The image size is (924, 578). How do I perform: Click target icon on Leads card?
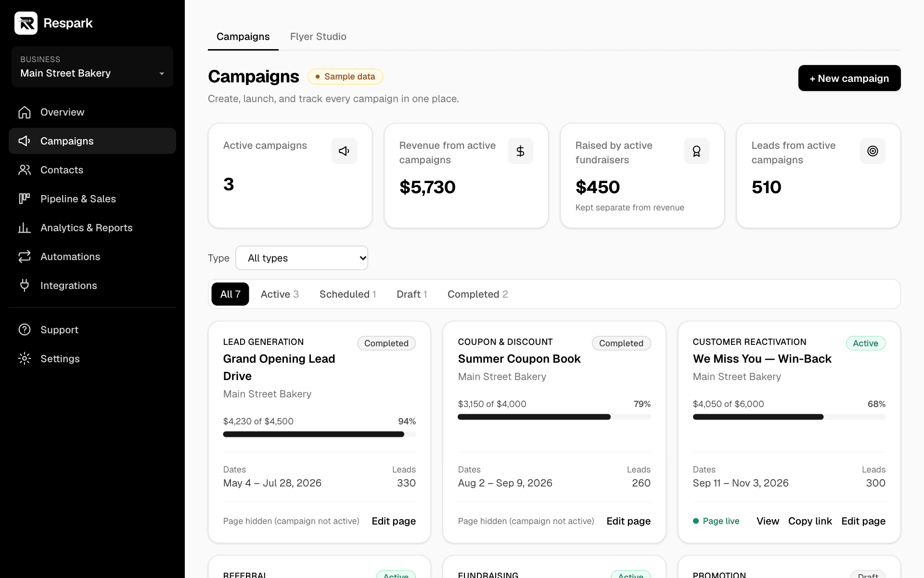(873, 151)
